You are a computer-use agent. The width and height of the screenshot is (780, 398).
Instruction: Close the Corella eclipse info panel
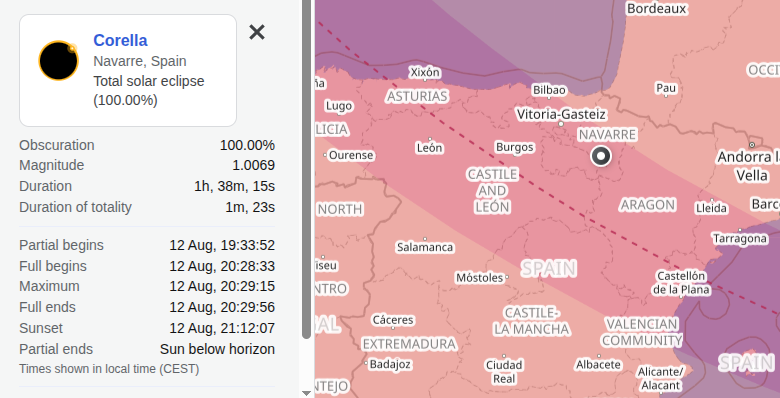[257, 32]
